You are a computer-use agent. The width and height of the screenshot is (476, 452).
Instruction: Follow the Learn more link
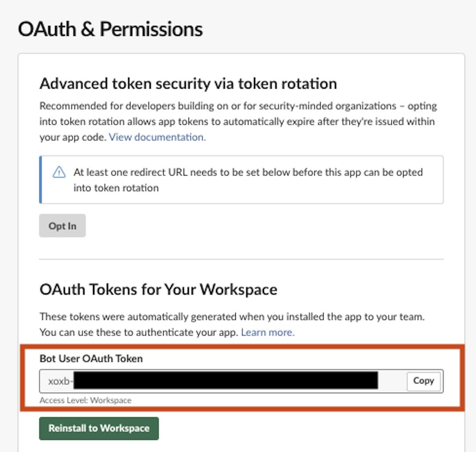pos(268,332)
